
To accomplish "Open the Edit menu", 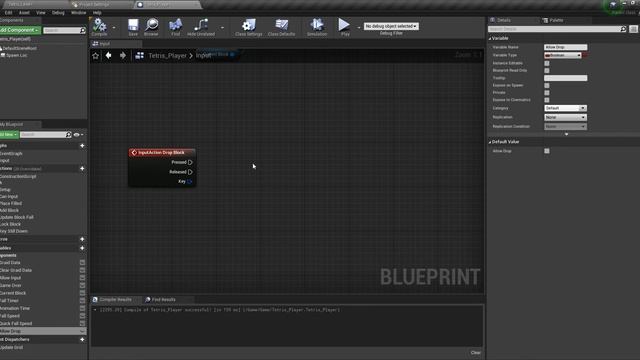I will [x=8, y=13].
